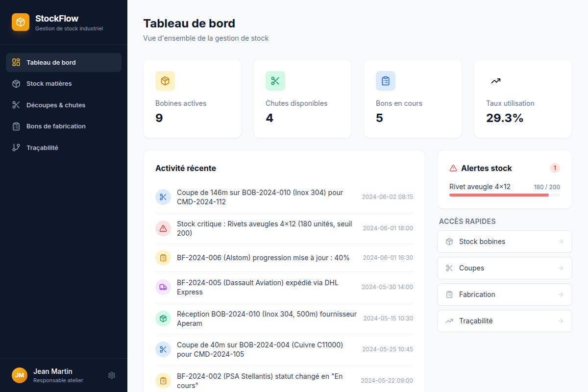This screenshot has width=588, height=392.
Task: Click 'Réception BOB-2024-010' activity text
Action: click(267, 318)
